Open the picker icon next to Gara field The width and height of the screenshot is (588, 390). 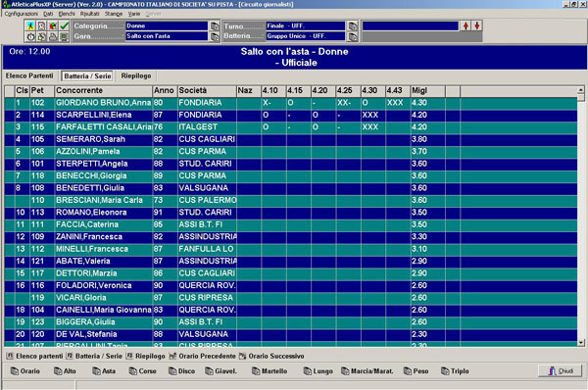[x=215, y=36]
